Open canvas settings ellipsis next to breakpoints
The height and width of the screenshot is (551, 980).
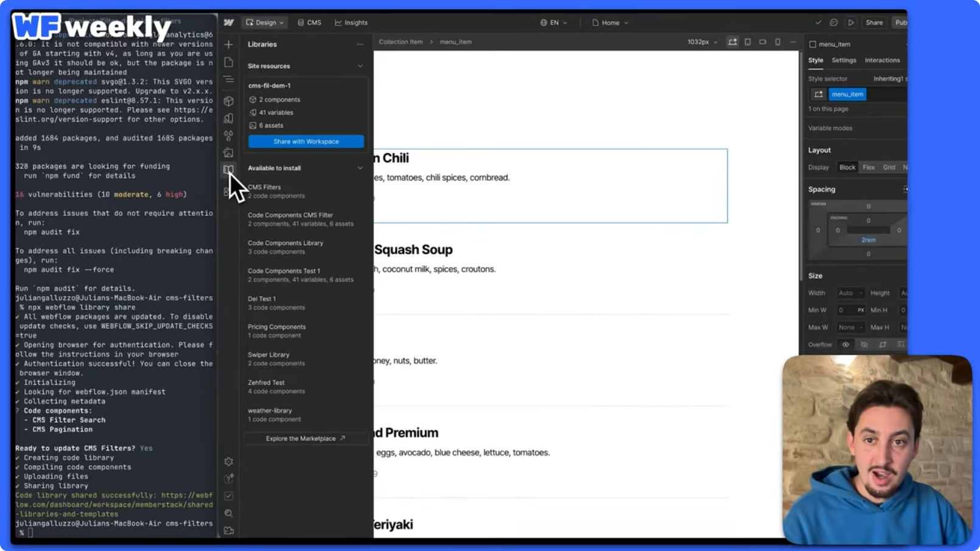click(793, 42)
